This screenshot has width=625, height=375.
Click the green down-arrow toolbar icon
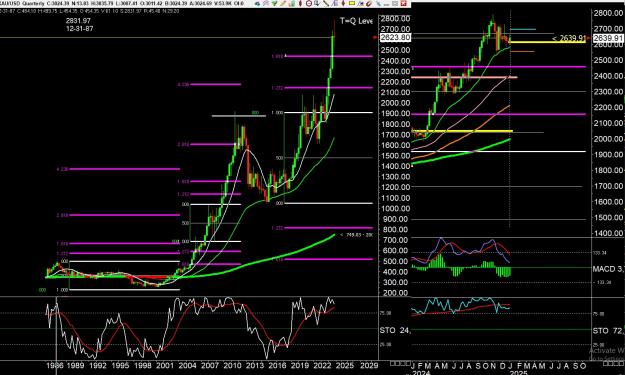[x=274, y=4]
